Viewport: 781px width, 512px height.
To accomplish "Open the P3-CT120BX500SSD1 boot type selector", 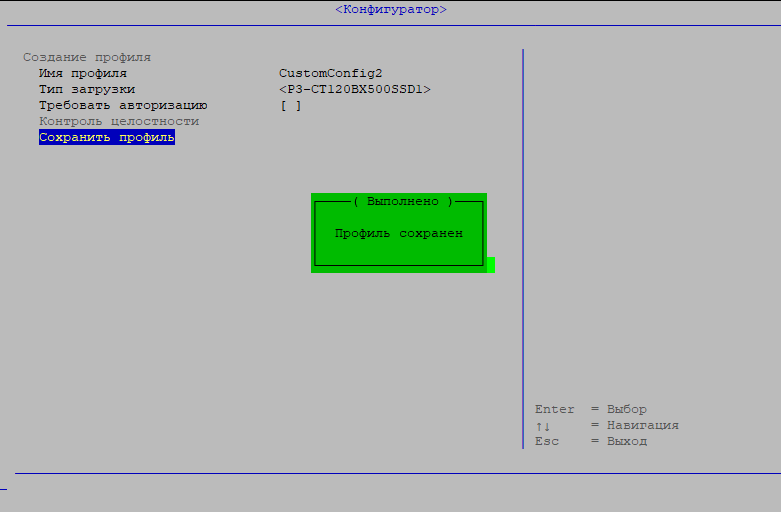I will (355, 89).
